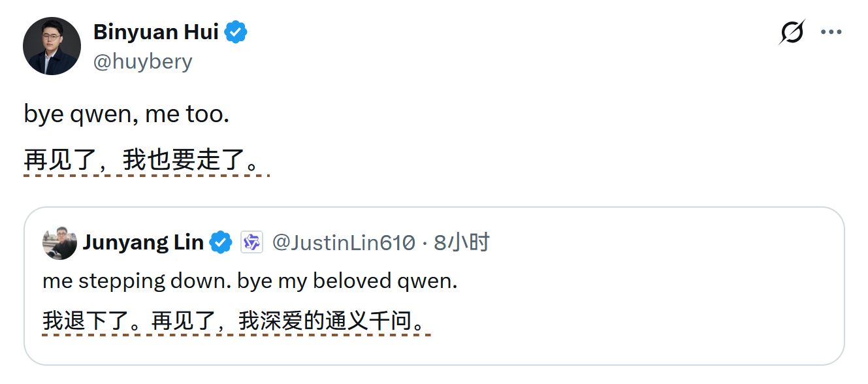Open the three-dot More options menu
This screenshot has height=384, width=868.
click(831, 32)
